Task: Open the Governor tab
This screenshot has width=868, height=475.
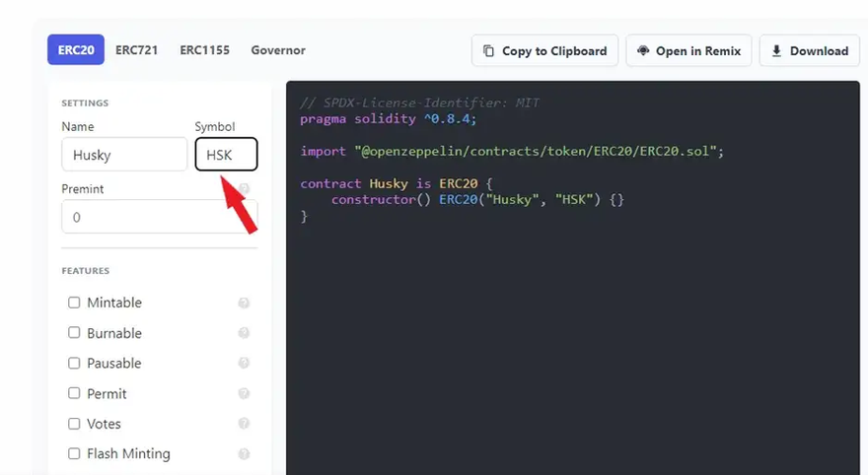Action: coord(278,50)
